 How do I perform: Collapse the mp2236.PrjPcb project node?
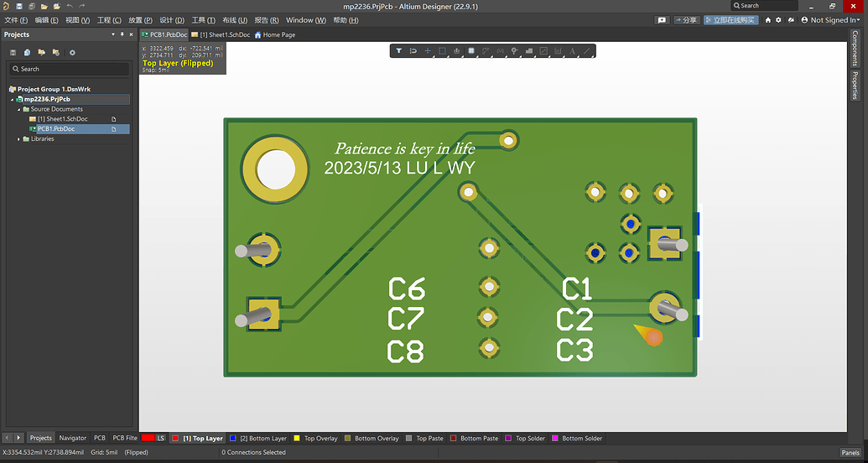pyautogui.click(x=12, y=99)
